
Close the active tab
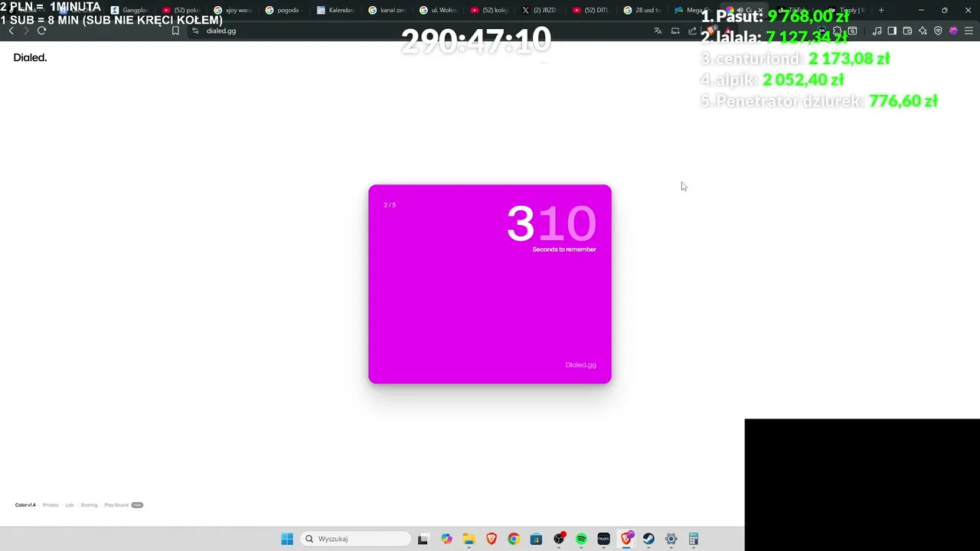point(760,10)
